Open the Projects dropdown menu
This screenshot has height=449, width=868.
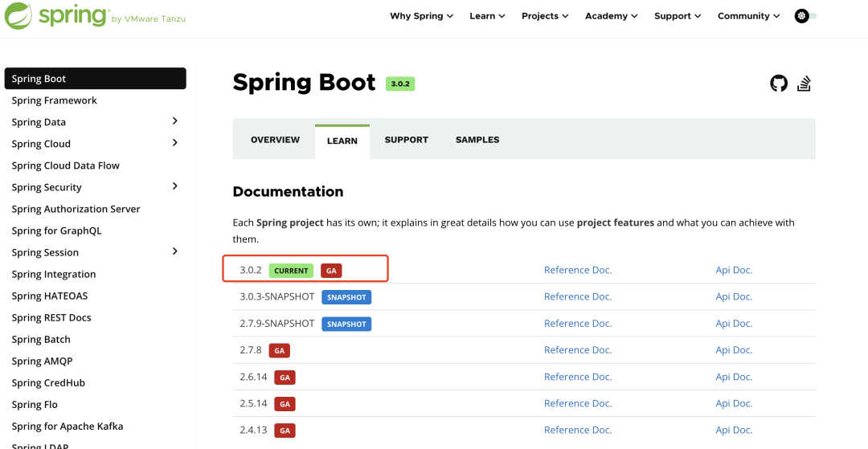pos(545,16)
